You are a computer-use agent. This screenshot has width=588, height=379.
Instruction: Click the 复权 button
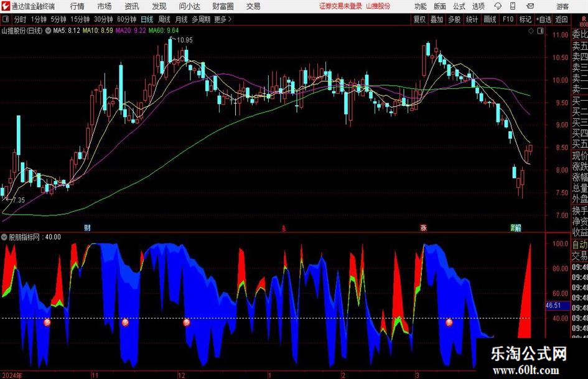419,19
